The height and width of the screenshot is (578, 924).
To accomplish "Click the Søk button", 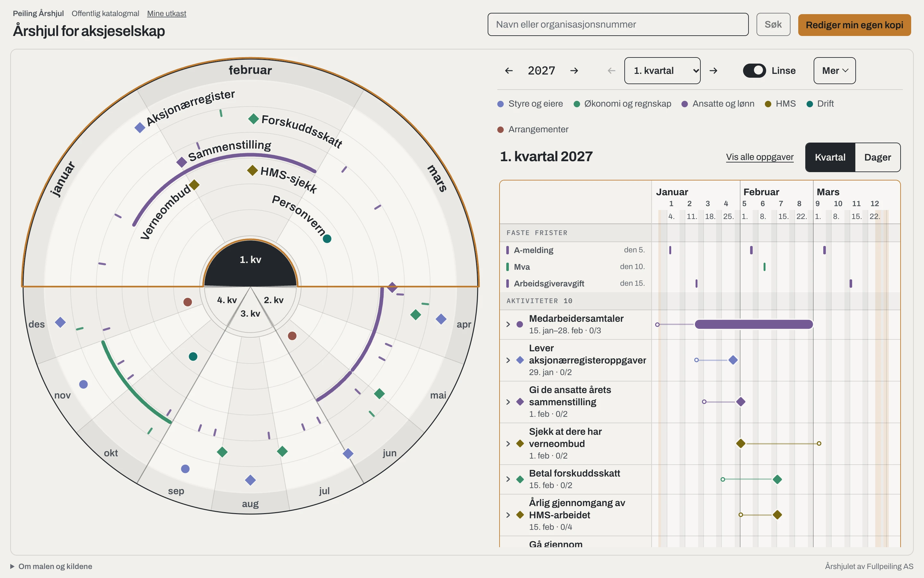I will point(773,24).
